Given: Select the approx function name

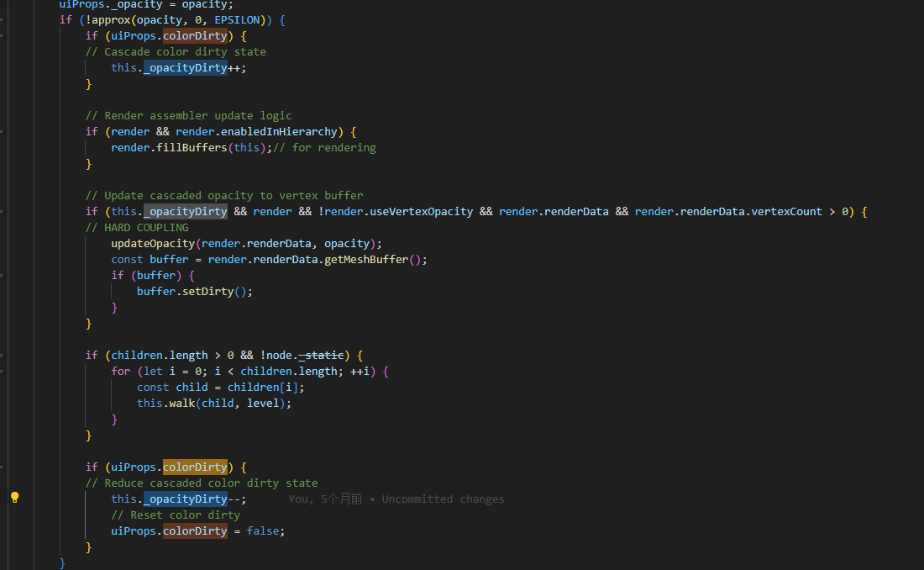Looking at the screenshot, I should pos(112,20).
